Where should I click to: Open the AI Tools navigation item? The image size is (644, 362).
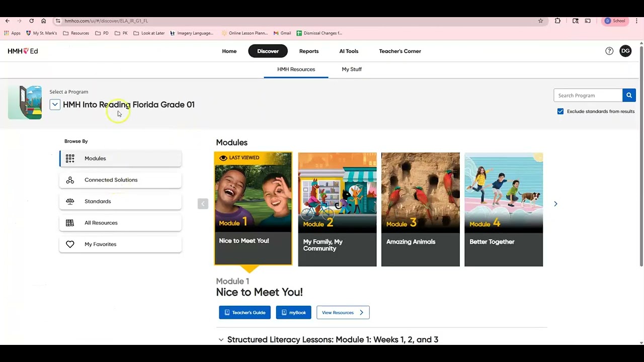349,51
